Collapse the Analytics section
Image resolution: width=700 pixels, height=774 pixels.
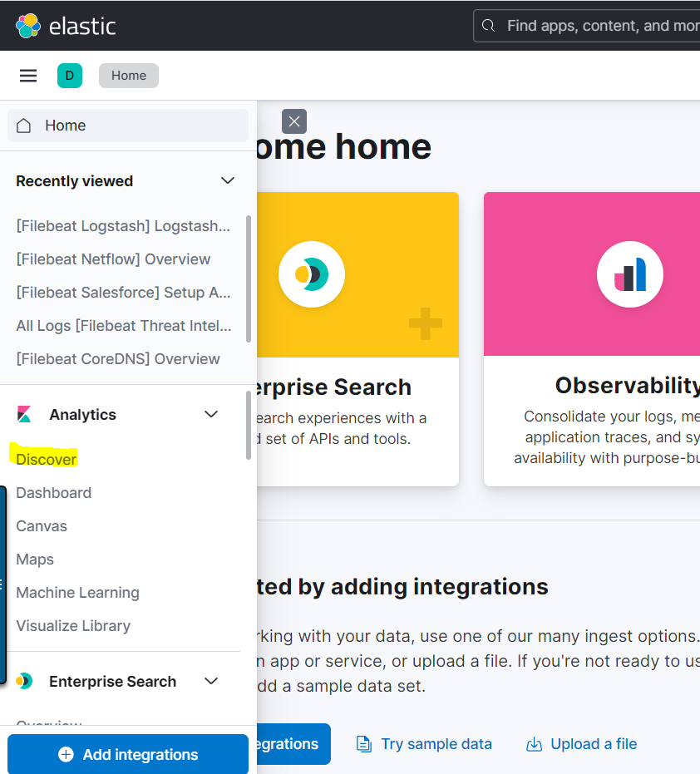[210, 414]
